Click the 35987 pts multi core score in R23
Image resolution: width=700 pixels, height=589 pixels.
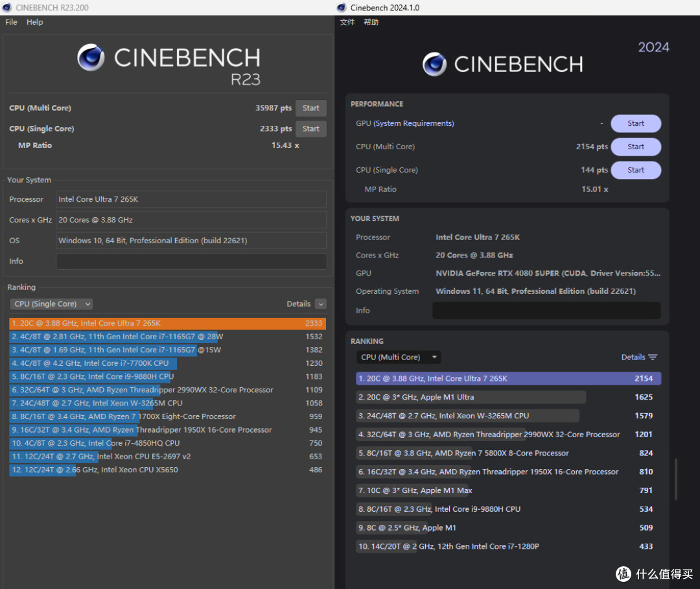[274, 108]
